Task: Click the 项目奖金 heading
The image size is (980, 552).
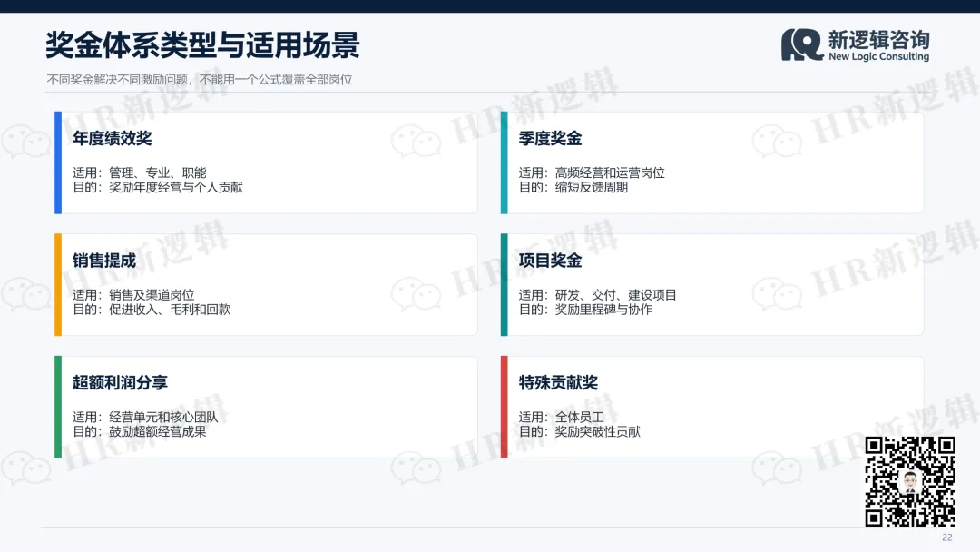Action: [x=550, y=260]
